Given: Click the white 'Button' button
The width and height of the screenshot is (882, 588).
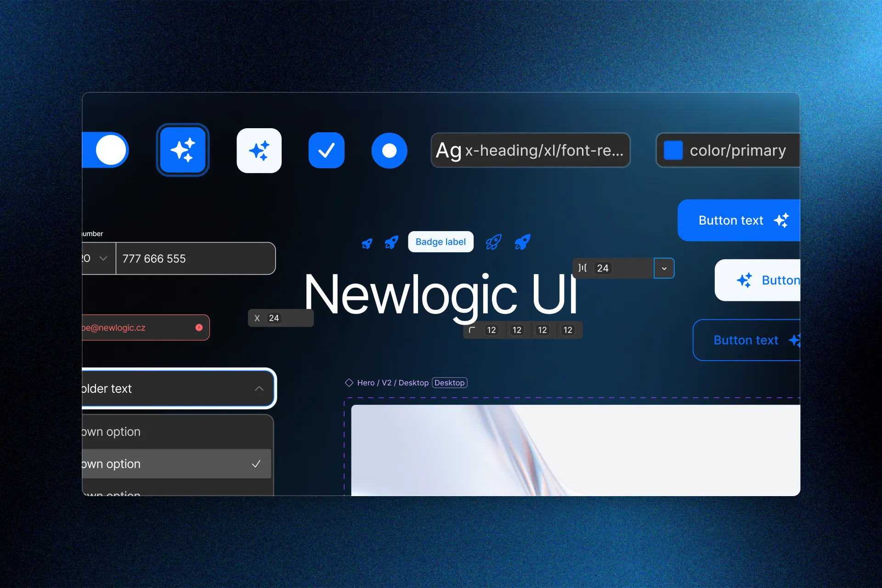Looking at the screenshot, I should click(758, 280).
